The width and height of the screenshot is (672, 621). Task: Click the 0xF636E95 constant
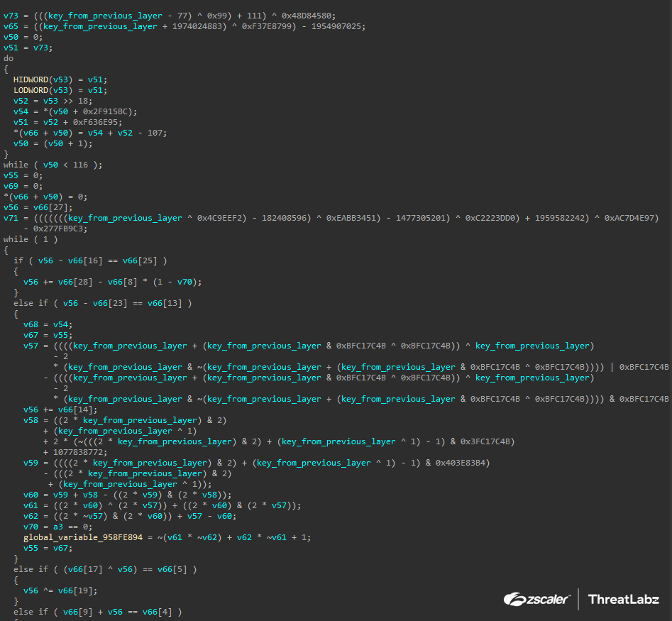click(96, 122)
